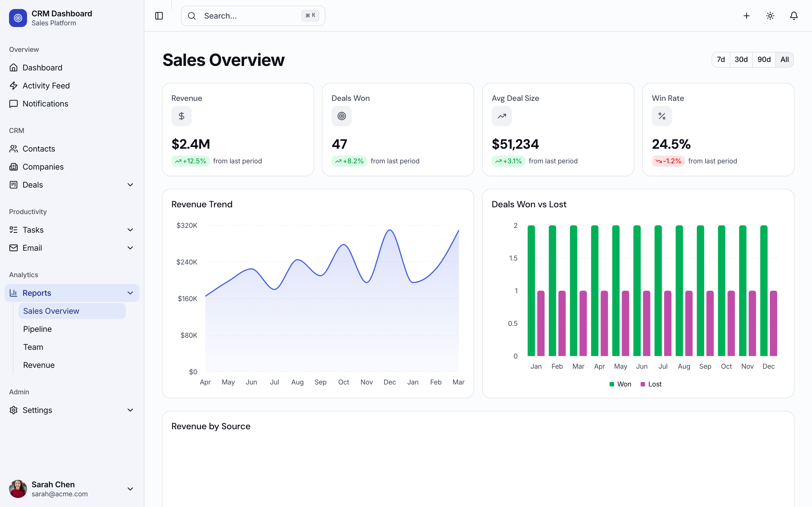Collapse the Reports section
Viewport: 812px width, 507px height.
pyautogui.click(x=130, y=293)
